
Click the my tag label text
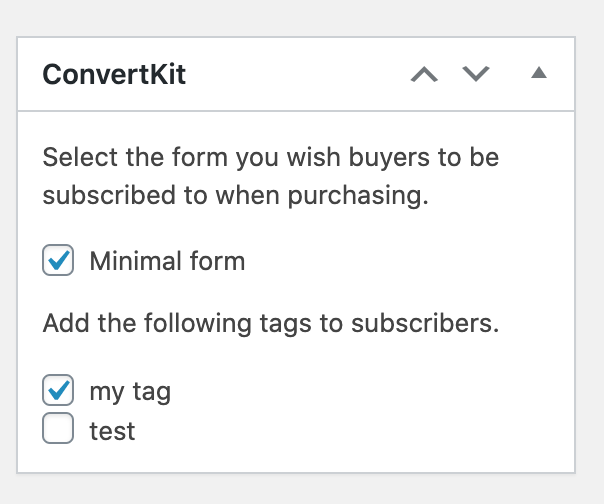point(130,391)
